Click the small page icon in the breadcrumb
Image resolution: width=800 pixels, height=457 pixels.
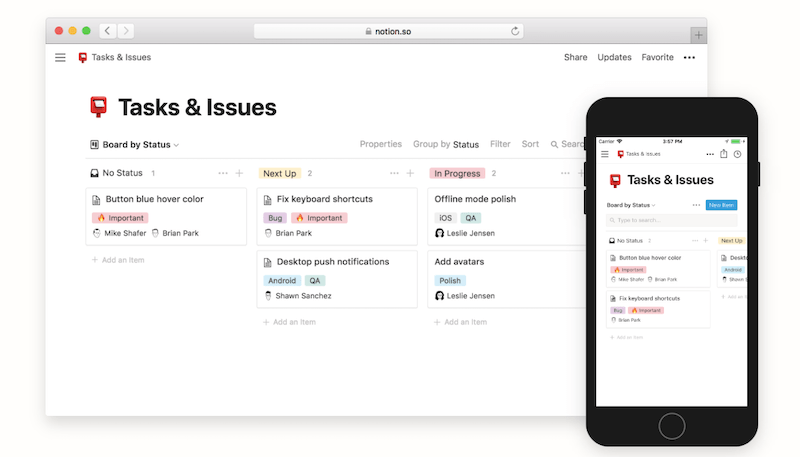tap(83, 58)
